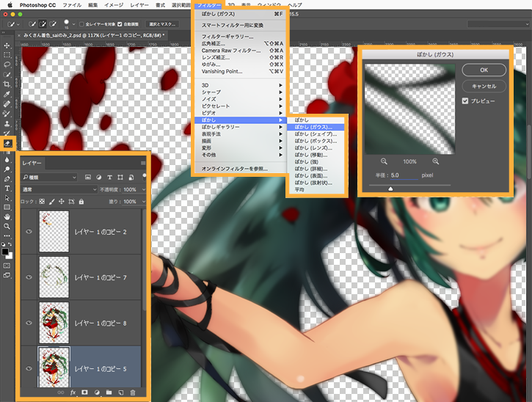Expand the ノイズ submenu
Viewport: 532px width, 402px height.
tap(240, 99)
